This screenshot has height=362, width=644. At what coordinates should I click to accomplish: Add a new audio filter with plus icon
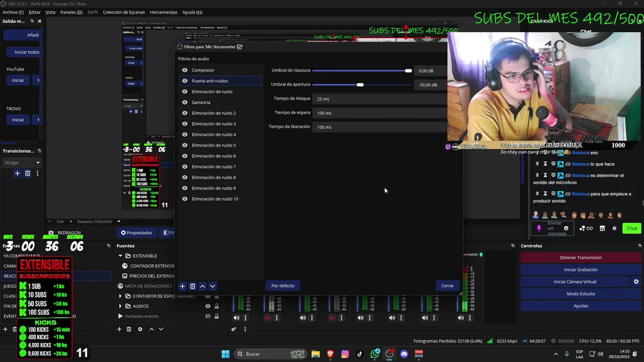tap(182, 286)
